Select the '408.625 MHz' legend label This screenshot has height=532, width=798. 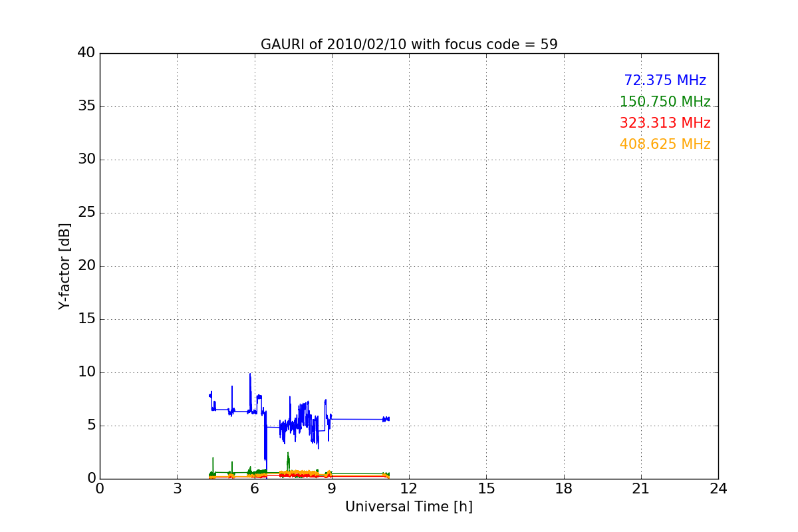(x=665, y=144)
